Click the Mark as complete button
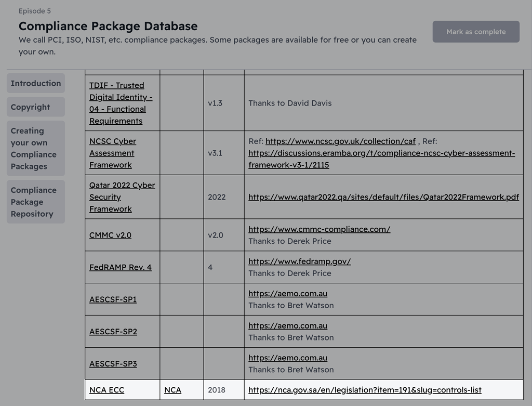 pos(475,31)
